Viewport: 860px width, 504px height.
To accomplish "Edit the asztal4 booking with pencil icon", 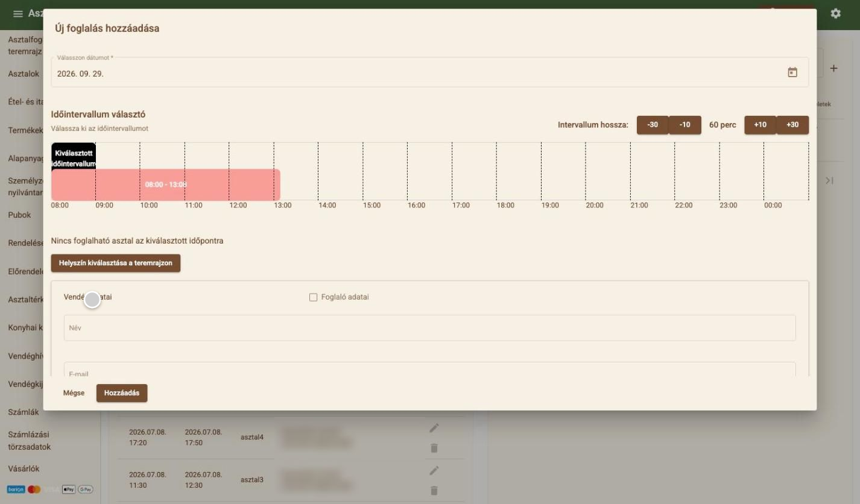I will [x=434, y=427].
